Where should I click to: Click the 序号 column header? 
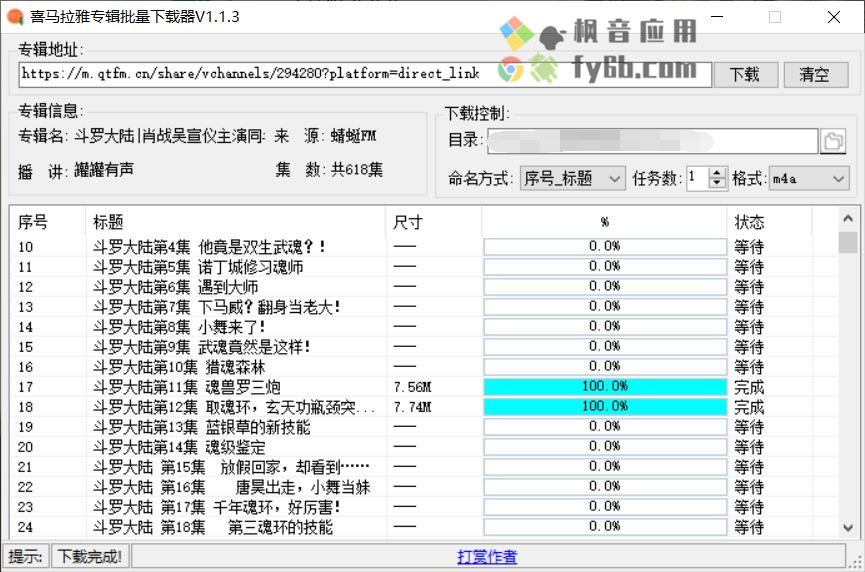pos(49,222)
